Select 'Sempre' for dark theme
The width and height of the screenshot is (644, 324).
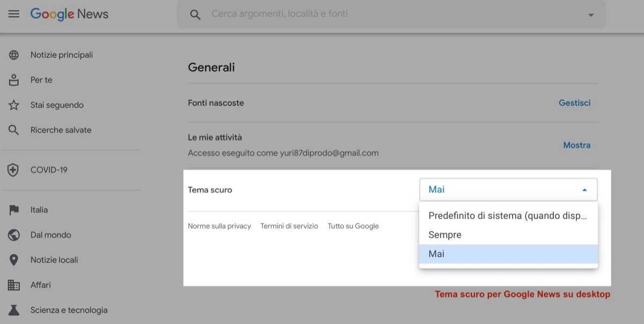pyautogui.click(x=443, y=234)
